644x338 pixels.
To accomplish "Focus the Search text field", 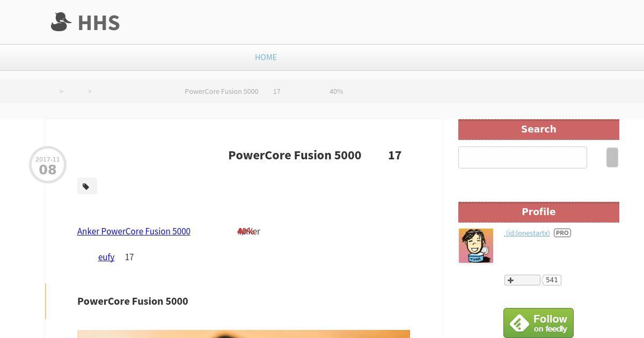I will pos(523,157).
